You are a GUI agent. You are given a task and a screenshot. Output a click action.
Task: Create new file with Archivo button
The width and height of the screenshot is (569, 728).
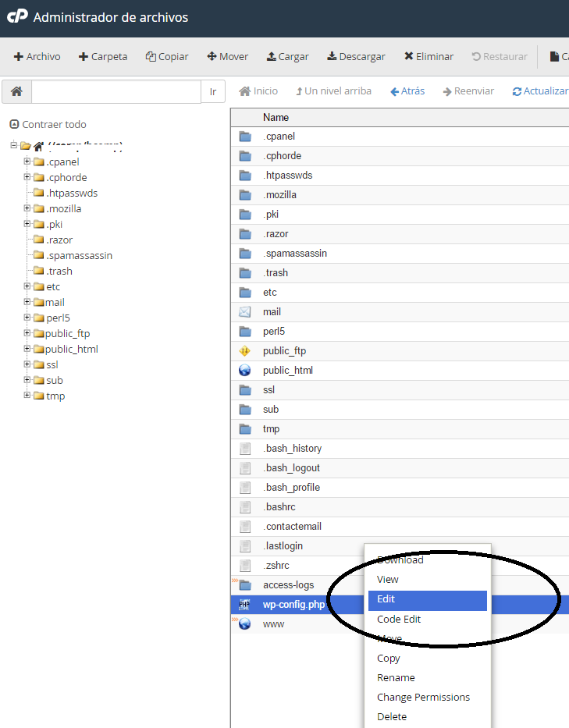pyautogui.click(x=37, y=57)
